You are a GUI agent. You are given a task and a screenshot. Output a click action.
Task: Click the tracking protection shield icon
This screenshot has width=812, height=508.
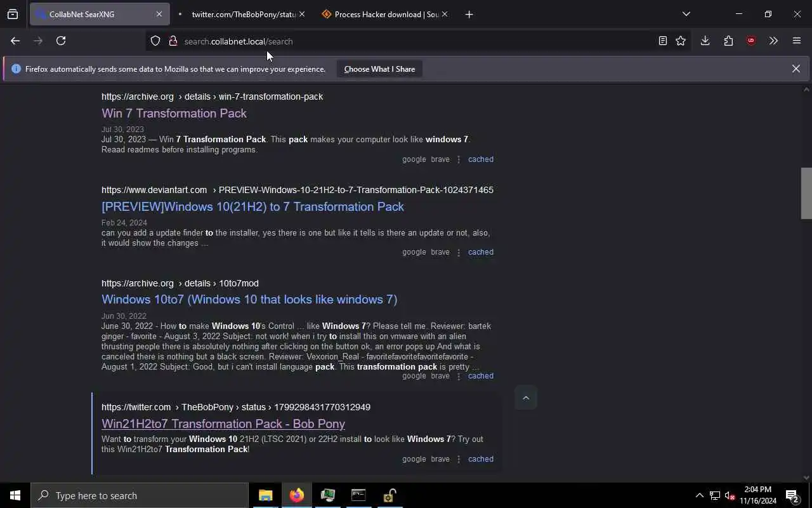click(155, 41)
